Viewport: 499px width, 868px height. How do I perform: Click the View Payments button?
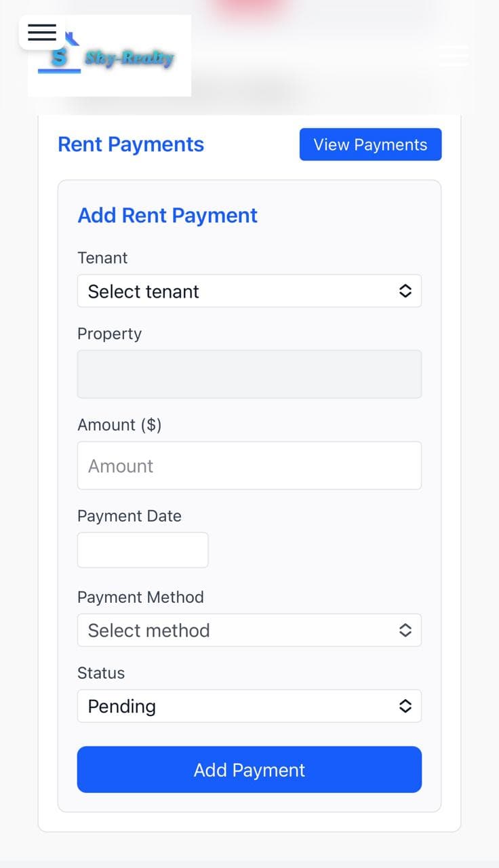click(370, 144)
